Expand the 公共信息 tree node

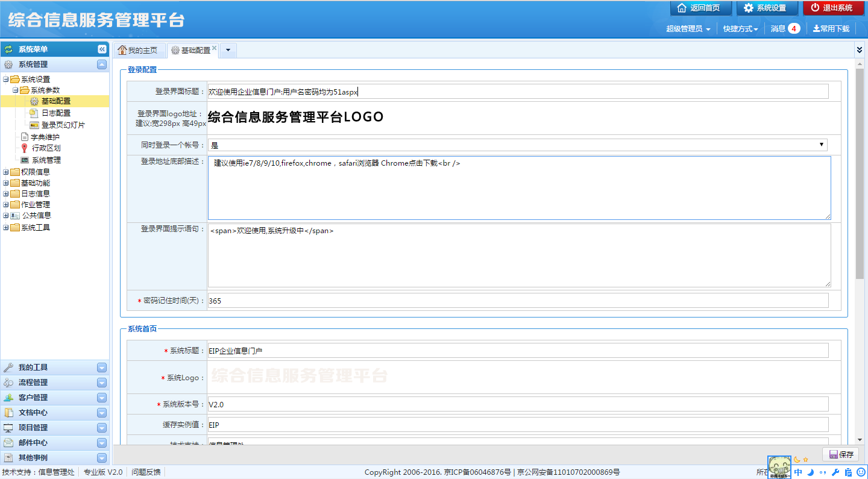click(6, 216)
